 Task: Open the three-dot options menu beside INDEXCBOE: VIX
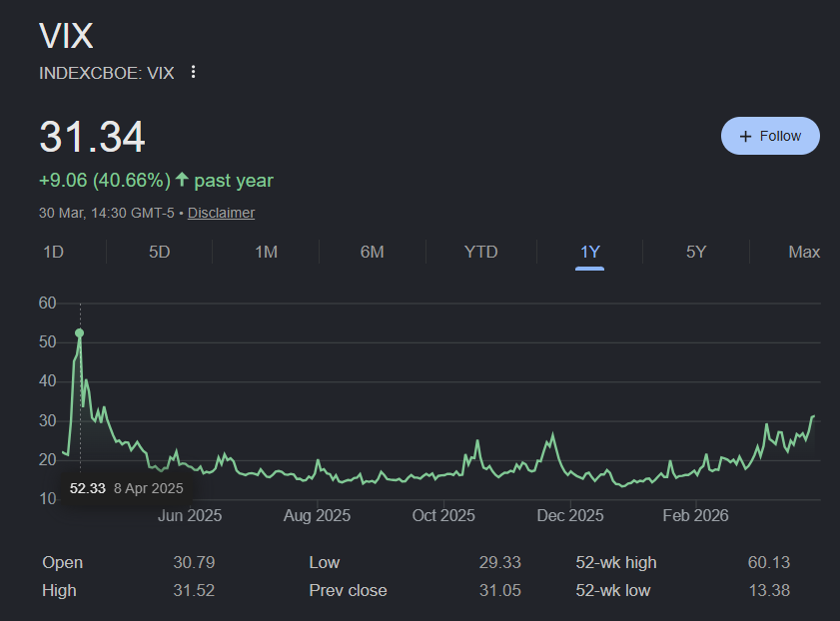pos(194,72)
